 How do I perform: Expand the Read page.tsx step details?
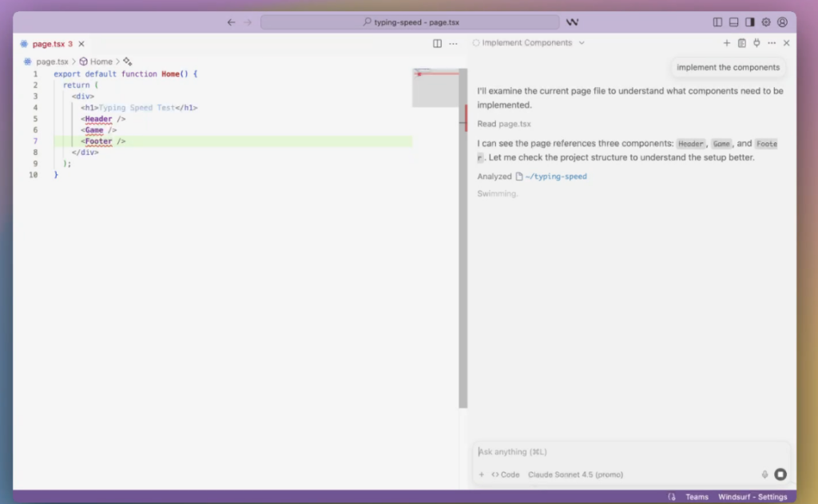tap(503, 124)
